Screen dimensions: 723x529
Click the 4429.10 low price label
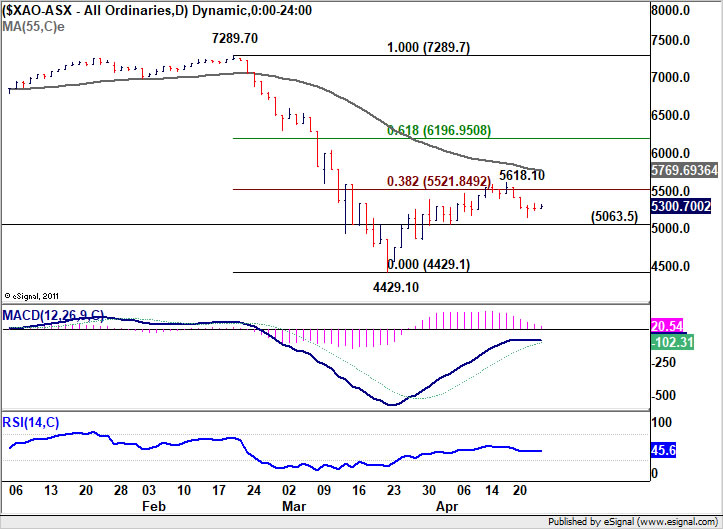396,287
